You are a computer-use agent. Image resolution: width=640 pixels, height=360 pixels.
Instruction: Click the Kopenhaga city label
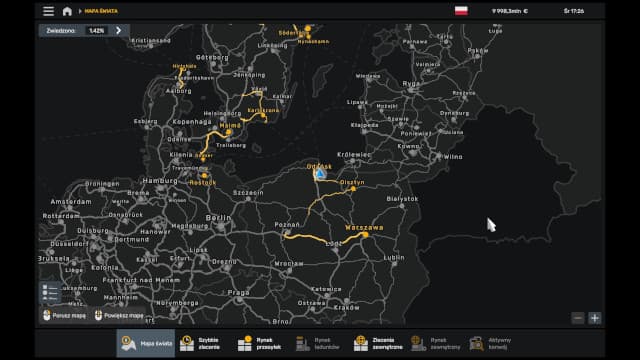tap(192, 122)
